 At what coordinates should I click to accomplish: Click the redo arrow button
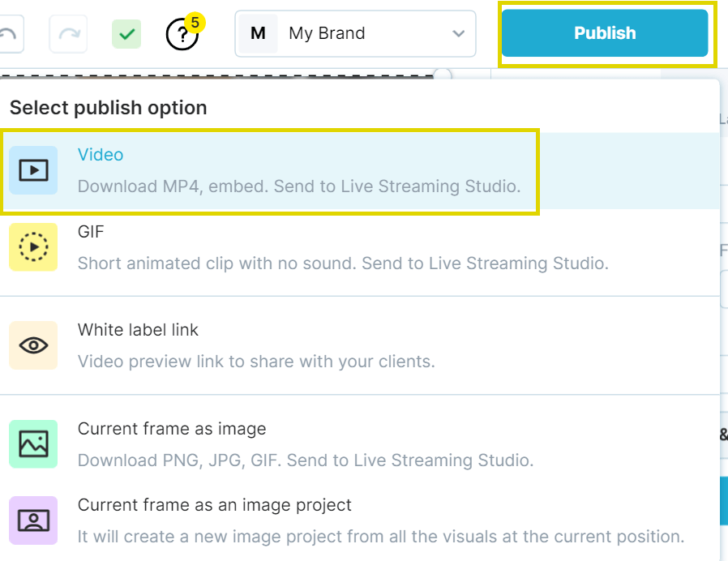point(68,34)
